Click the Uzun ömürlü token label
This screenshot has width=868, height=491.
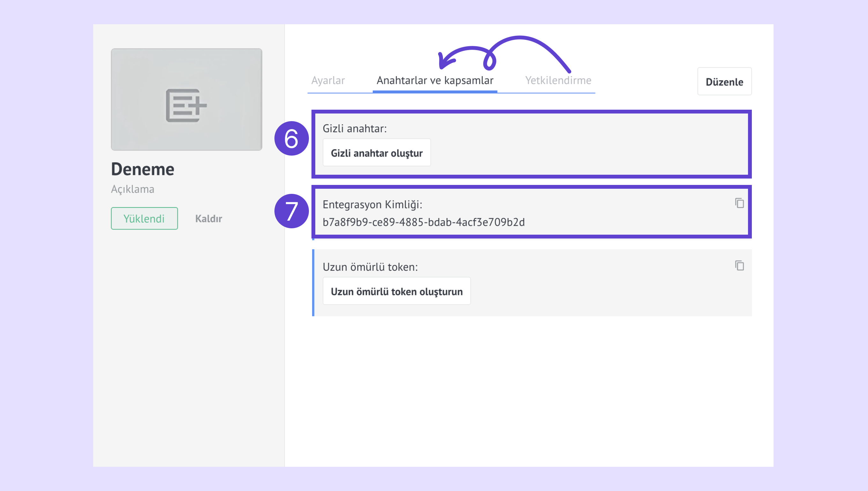[x=370, y=267]
